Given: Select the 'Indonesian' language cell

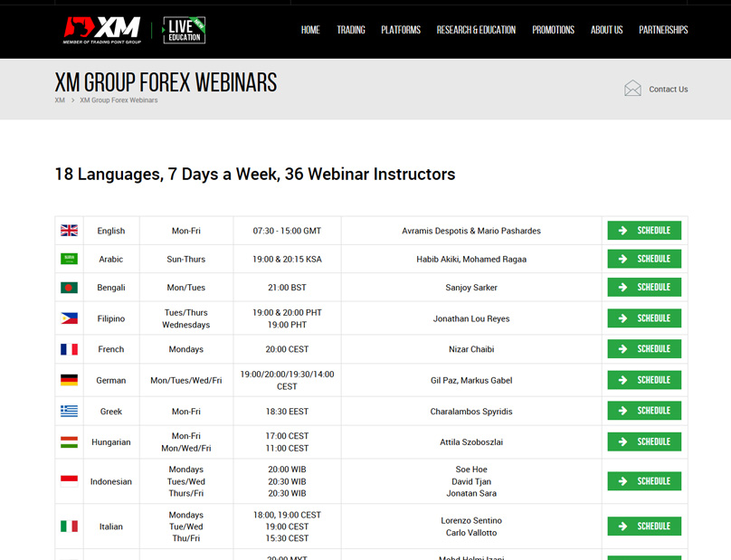Looking at the screenshot, I should pyautogui.click(x=111, y=481).
